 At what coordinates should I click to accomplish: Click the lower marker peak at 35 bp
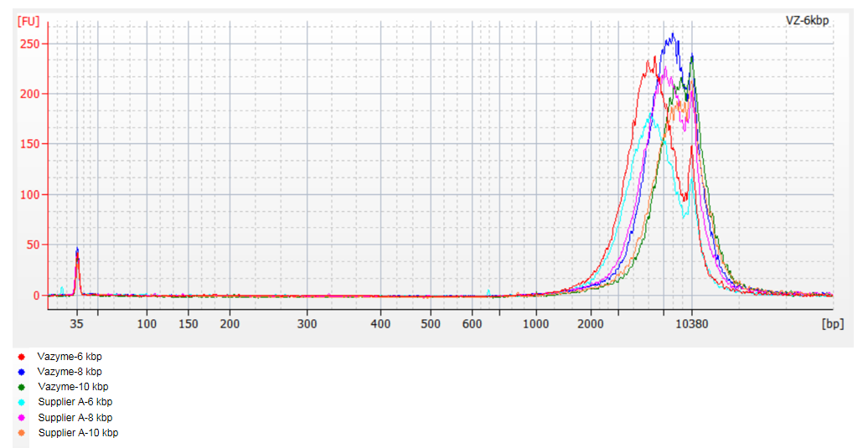[77, 251]
